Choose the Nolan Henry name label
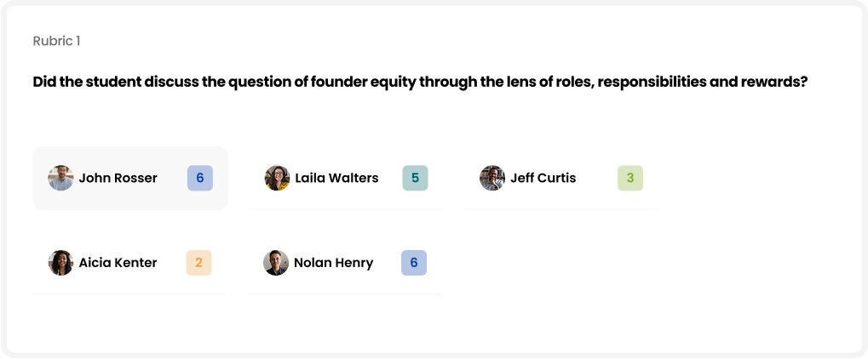 [333, 263]
